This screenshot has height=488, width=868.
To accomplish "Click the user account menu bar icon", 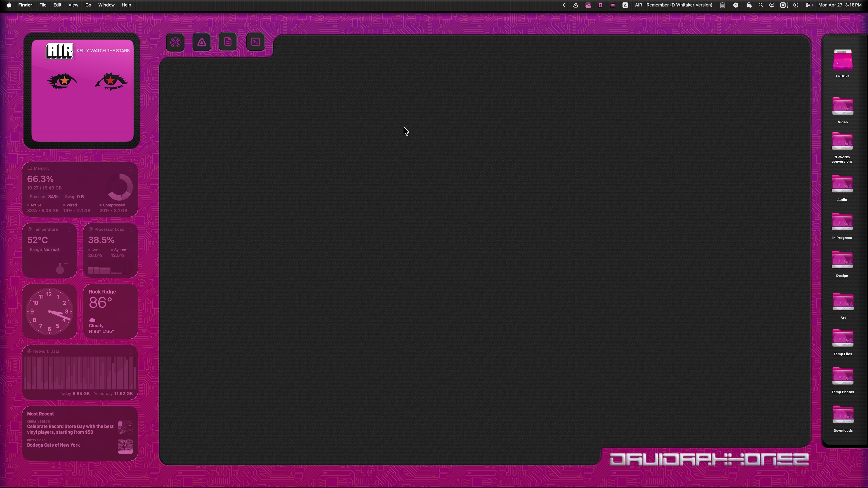I will [772, 5].
